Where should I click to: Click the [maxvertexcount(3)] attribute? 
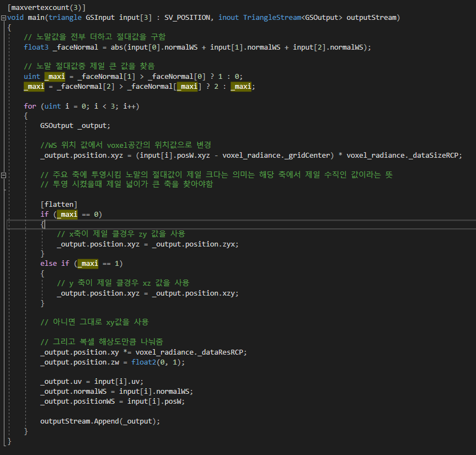[x=46, y=8]
